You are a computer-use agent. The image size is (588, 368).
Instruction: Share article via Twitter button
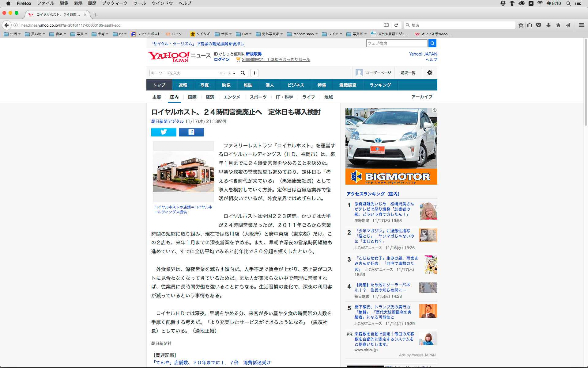(164, 132)
